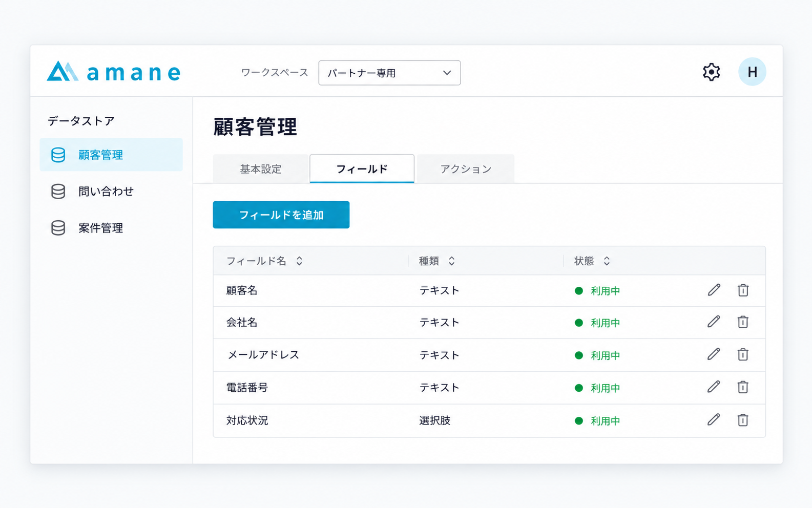Click the メールアドレス field name cell
Image resolution: width=812 pixels, height=508 pixels.
(x=263, y=354)
